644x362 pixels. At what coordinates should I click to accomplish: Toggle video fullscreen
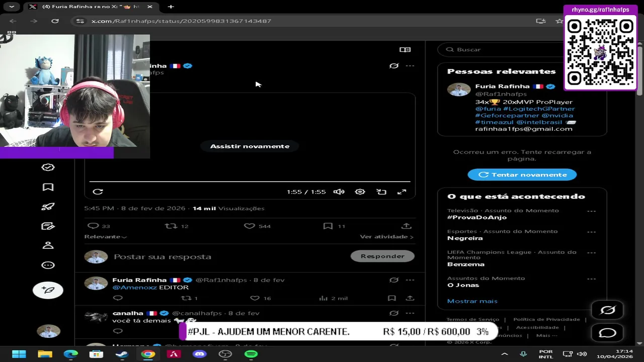(x=402, y=192)
